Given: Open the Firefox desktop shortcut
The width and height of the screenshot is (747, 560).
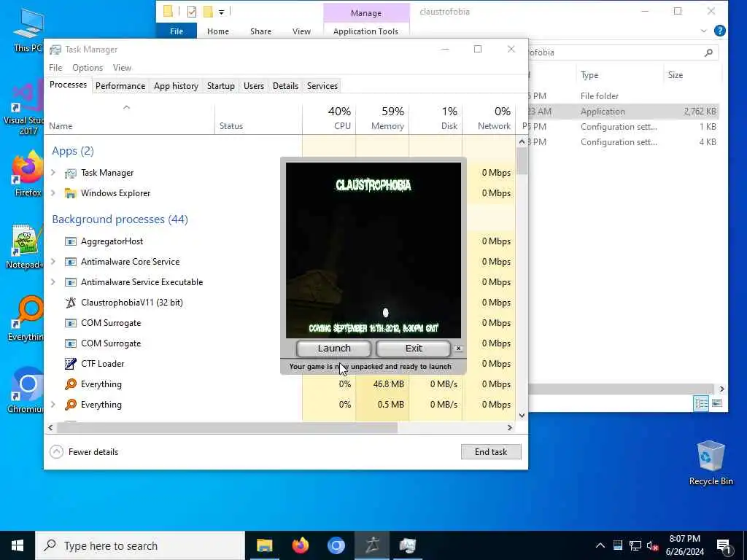Looking at the screenshot, I should click(27, 174).
